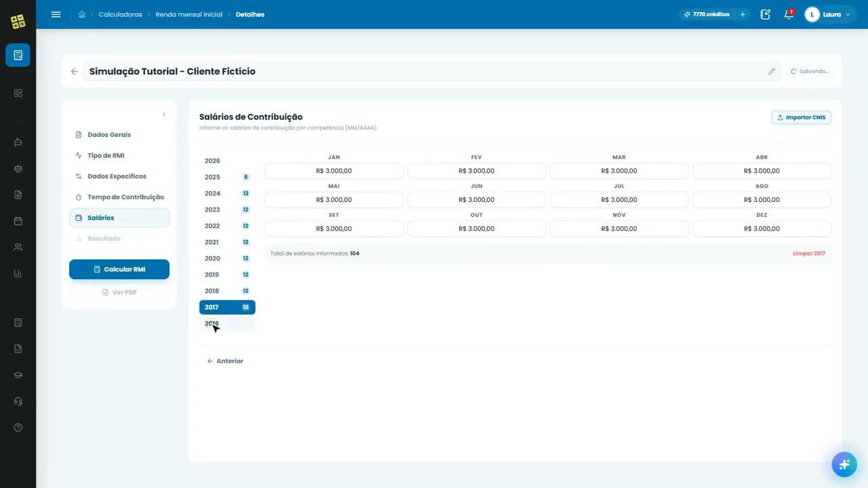This screenshot has width=868, height=488.
Task: Click the ABR salary input field
Action: click(762, 171)
